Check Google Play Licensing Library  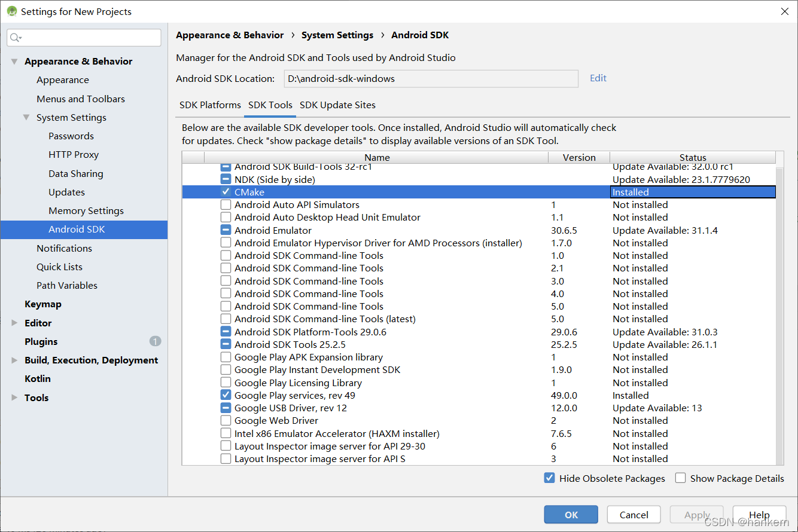pos(226,383)
